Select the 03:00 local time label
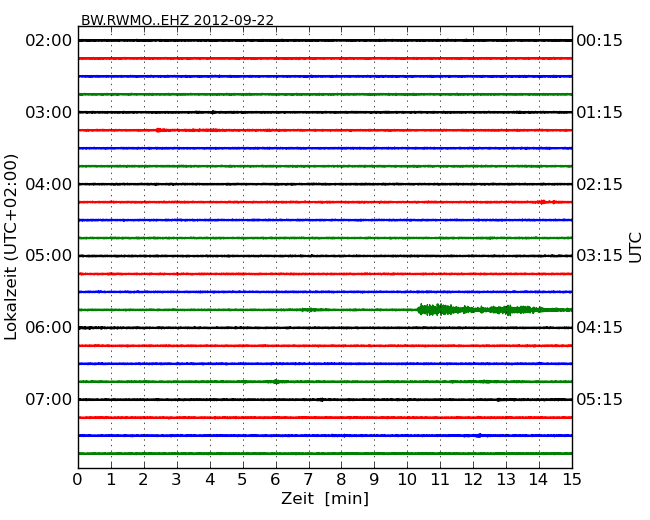The image size is (650, 520). point(49,112)
